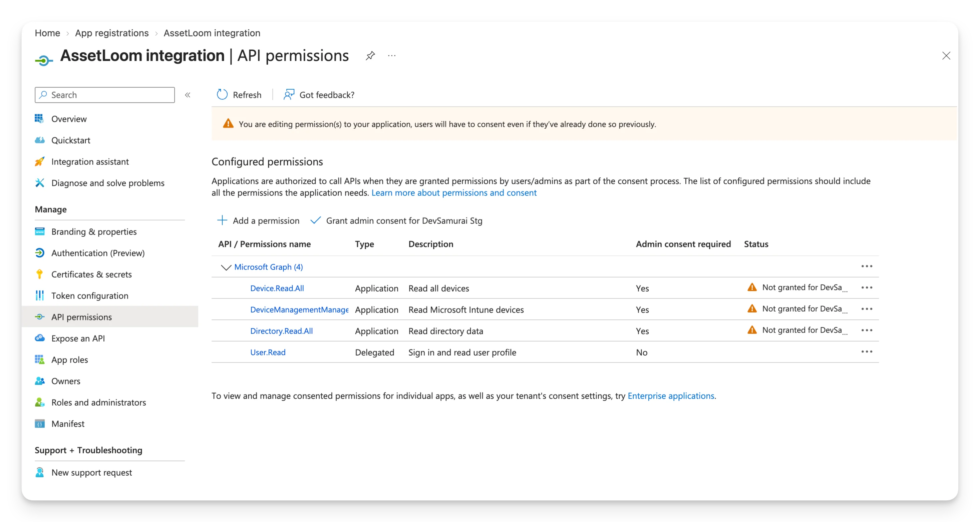Click the App roles icon
The width and height of the screenshot is (980, 522).
coord(40,359)
